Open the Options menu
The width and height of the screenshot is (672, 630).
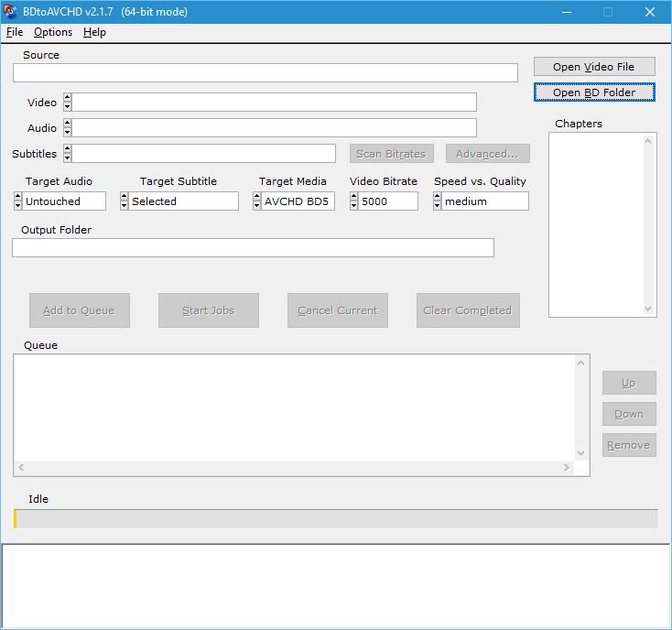coord(53,32)
